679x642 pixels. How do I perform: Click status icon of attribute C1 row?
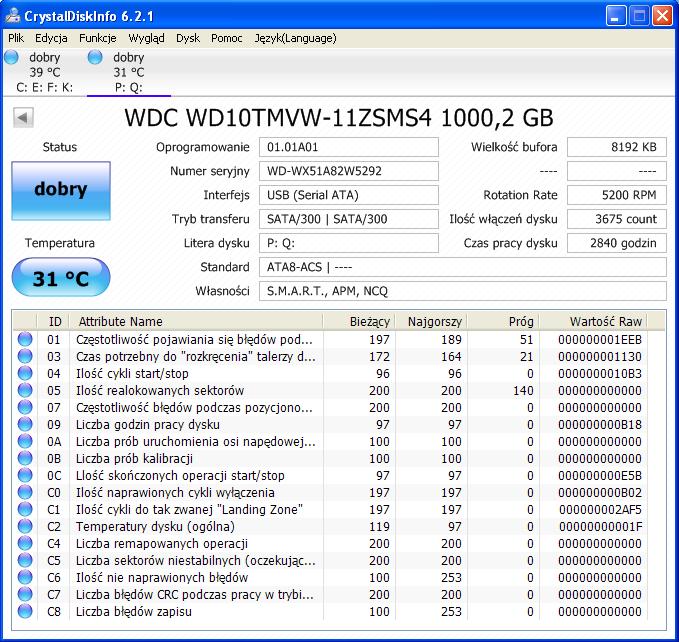click(25, 509)
